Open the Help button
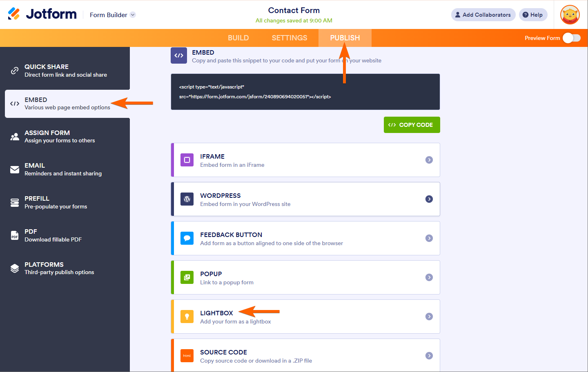Viewport: 588px width, 372px height. (x=533, y=15)
